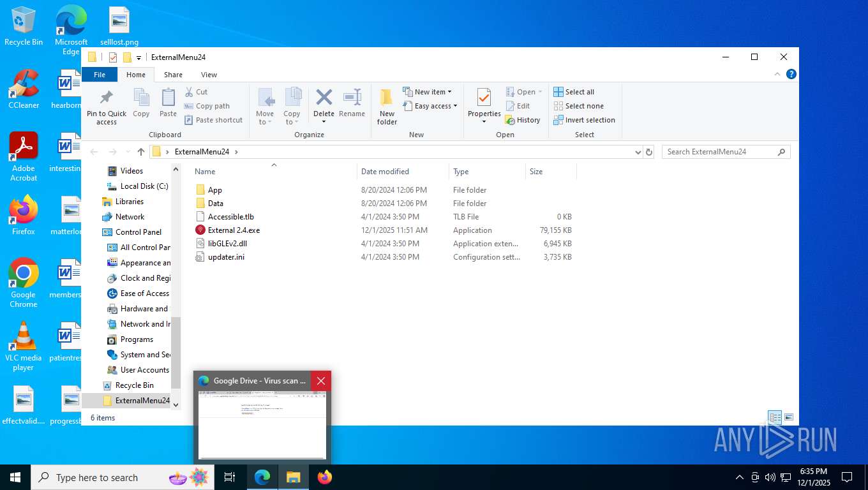Select Programs in navigation pane

[x=137, y=339]
